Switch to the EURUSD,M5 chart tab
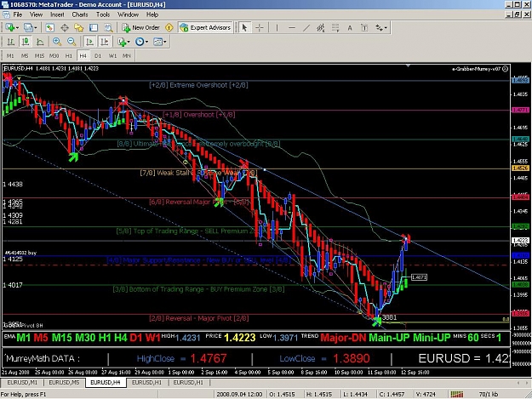Screen dimensions: 532x399 click(x=64, y=382)
